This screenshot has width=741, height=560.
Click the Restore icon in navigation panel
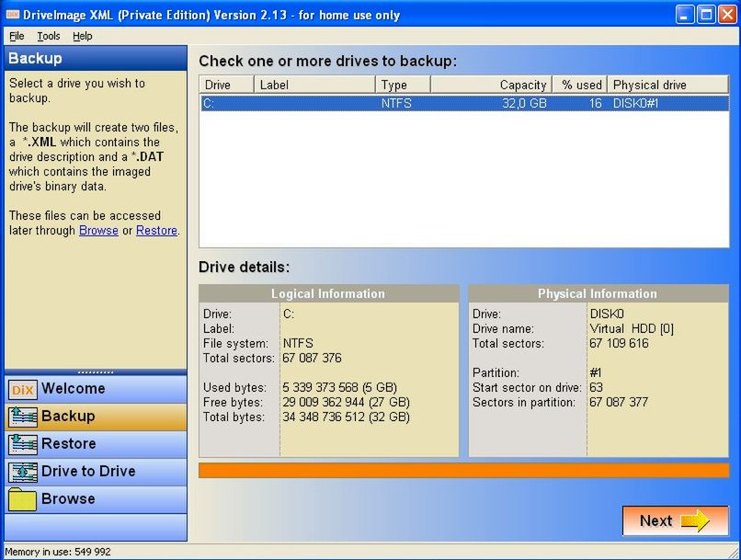pos(22,444)
